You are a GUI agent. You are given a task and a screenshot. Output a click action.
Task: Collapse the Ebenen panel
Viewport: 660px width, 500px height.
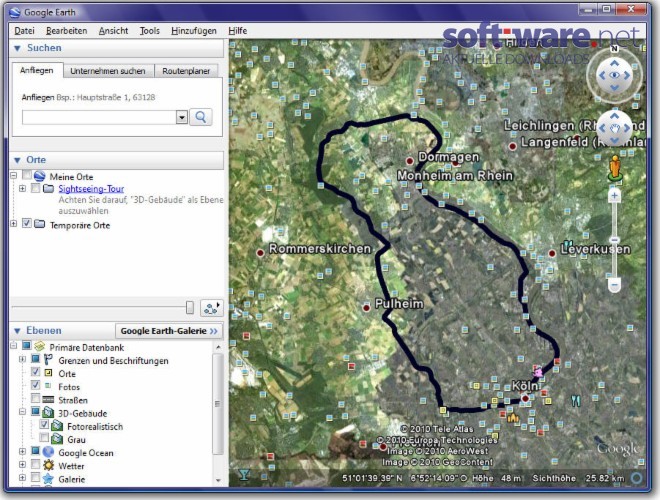[17, 331]
